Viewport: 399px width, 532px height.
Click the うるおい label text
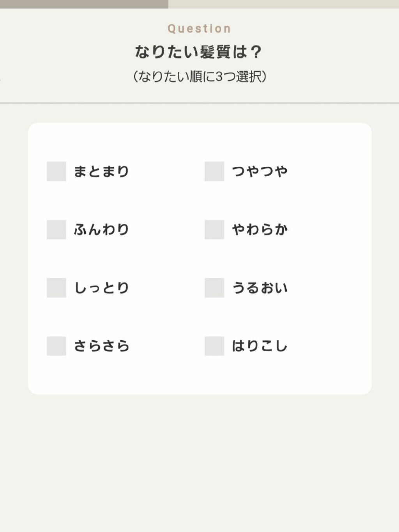click(x=260, y=288)
